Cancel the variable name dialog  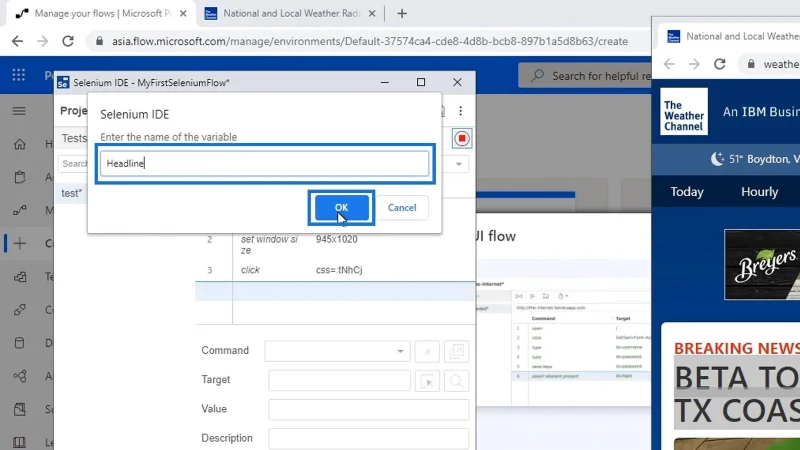402,208
